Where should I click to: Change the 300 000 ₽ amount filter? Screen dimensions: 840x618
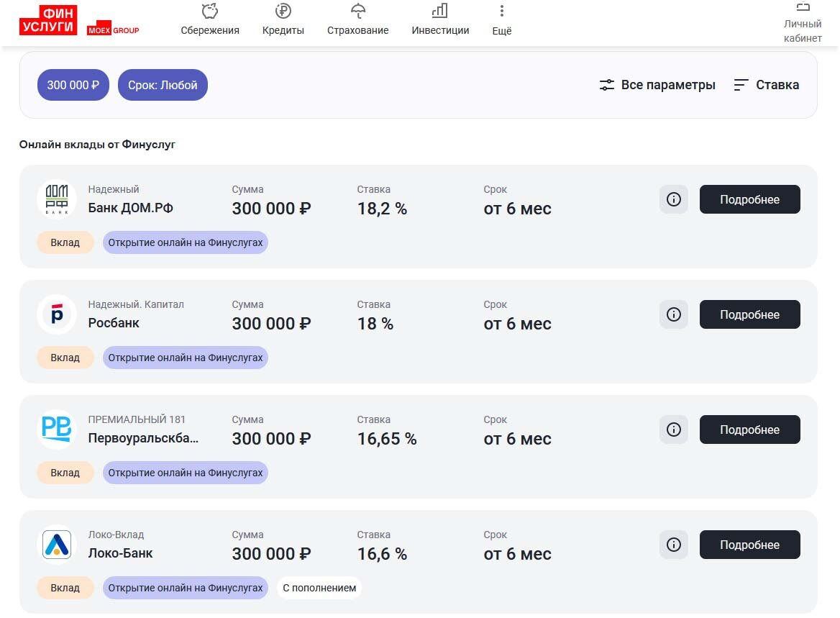tap(73, 85)
